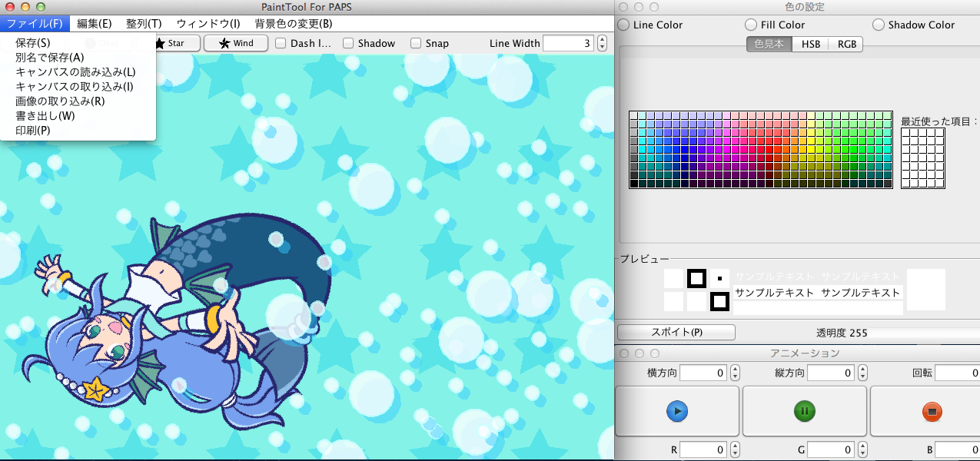Viewport: 980px width, 461px height.
Task: Toggle the Shadow checkbox
Action: [x=348, y=44]
